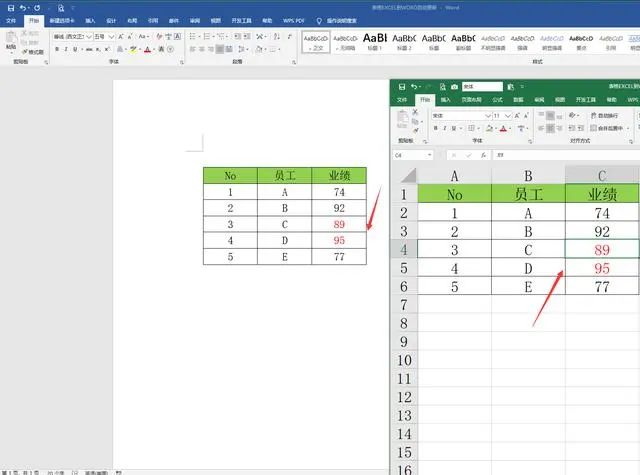Open the Name Box dropdown showing C4
640x475 pixels.
click(428, 156)
